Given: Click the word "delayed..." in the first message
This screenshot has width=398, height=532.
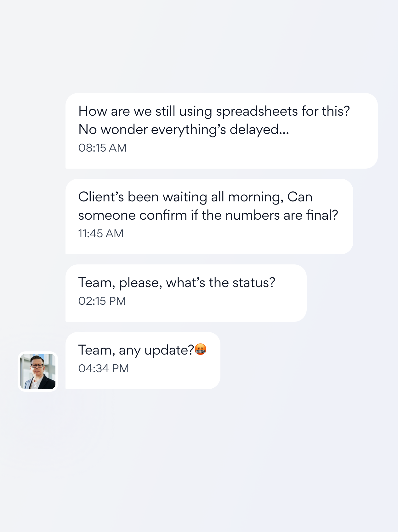Looking at the screenshot, I should [x=259, y=130].
